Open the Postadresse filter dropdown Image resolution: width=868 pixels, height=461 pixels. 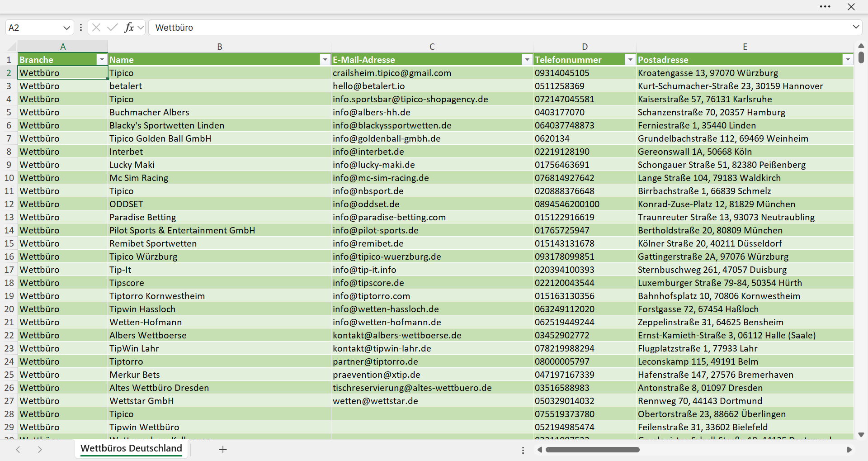click(848, 60)
